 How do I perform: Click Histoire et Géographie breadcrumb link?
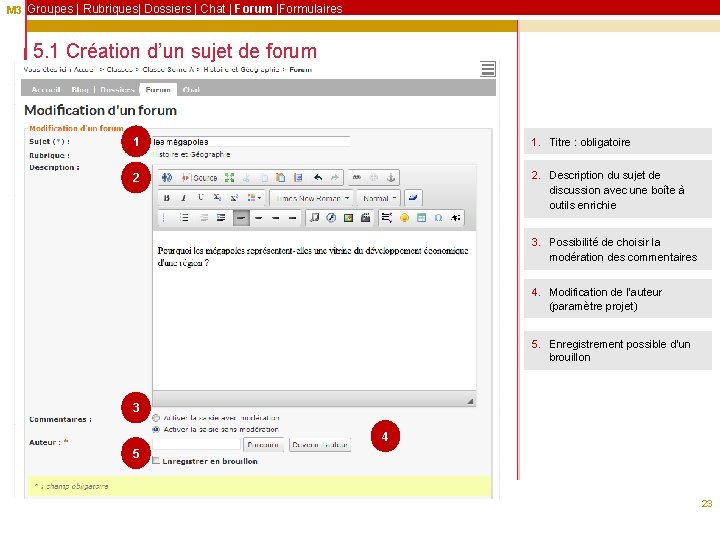tap(242, 69)
